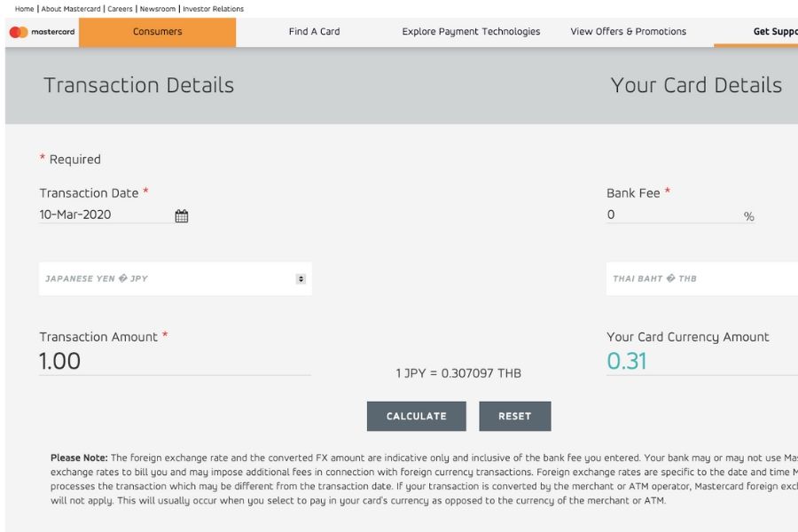Go to the Home link
This screenshot has height=532, width=798.
click(25, 9)
